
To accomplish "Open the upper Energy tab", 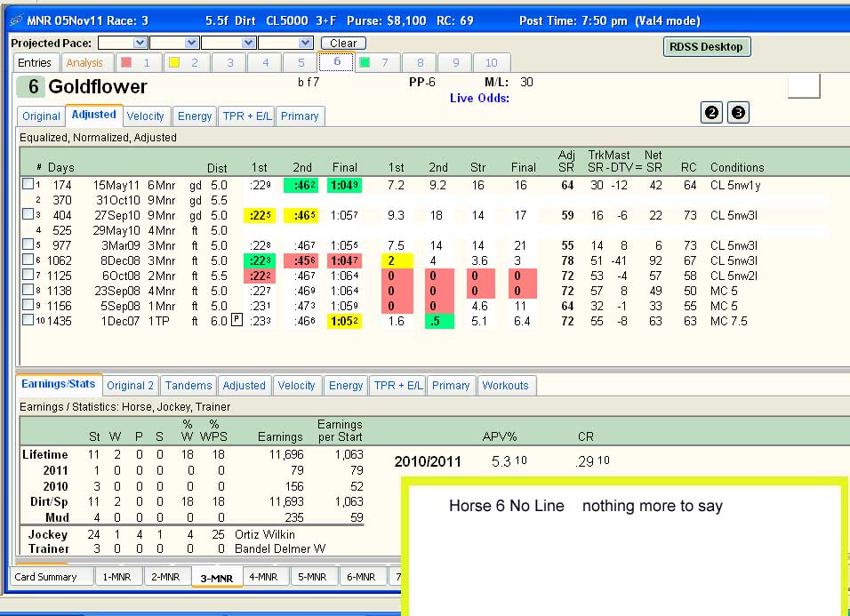I will pyautogui.click(x=195, y=116).
